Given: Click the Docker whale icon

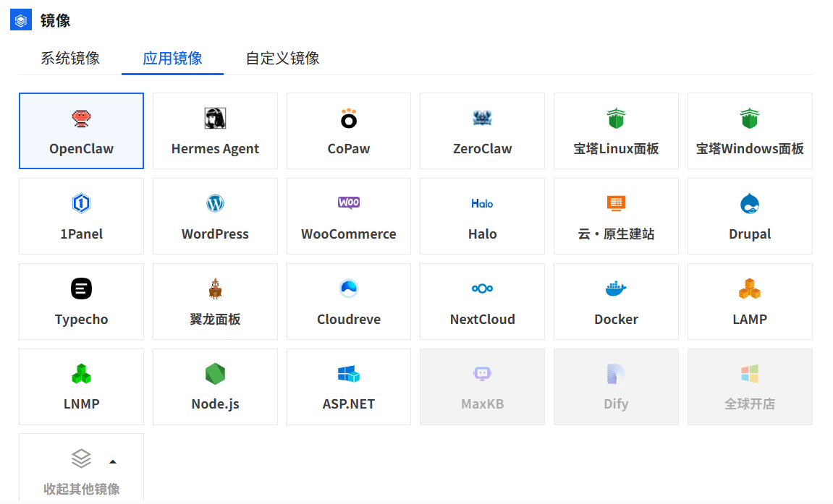Looking at the screenshot, I should click(x=617, y=289).
